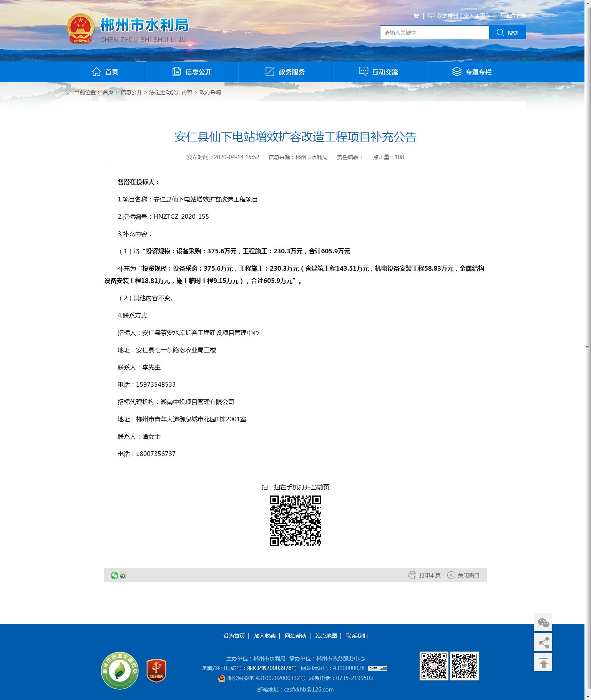Open the 湘公网安备 43100202000332号 link
591x700 pixels.
pyautogui.click(x=266, y=678)
